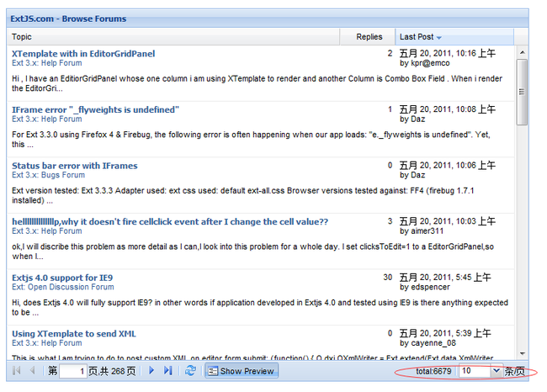547x392 pixels.
Task: Open the page size dropdown arrow
Action: (496, 371)
